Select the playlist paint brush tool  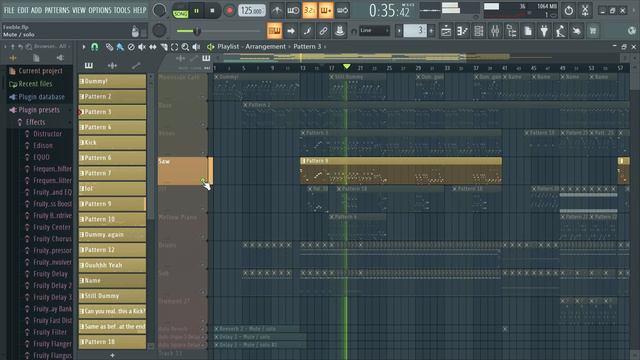click(120, 47)
